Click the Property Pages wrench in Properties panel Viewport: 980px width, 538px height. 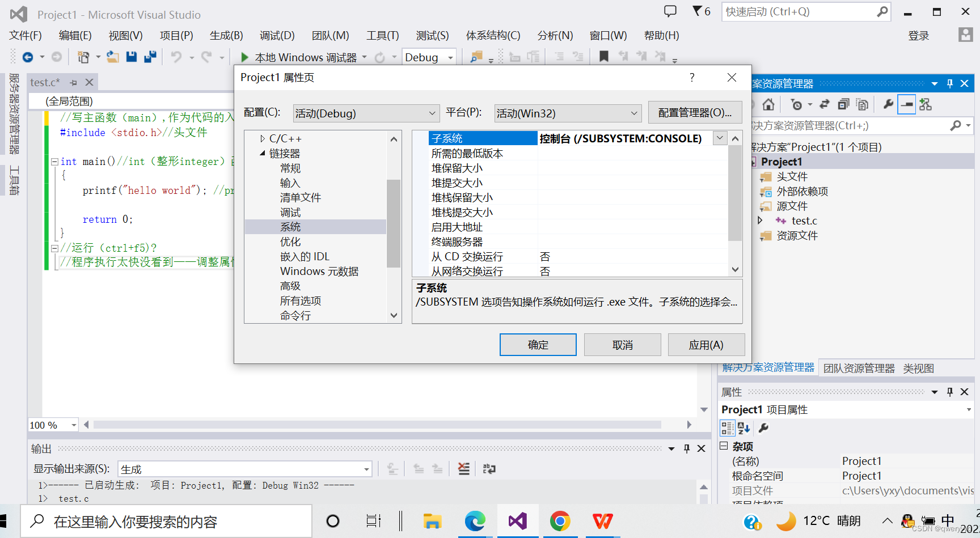[763, 428]
